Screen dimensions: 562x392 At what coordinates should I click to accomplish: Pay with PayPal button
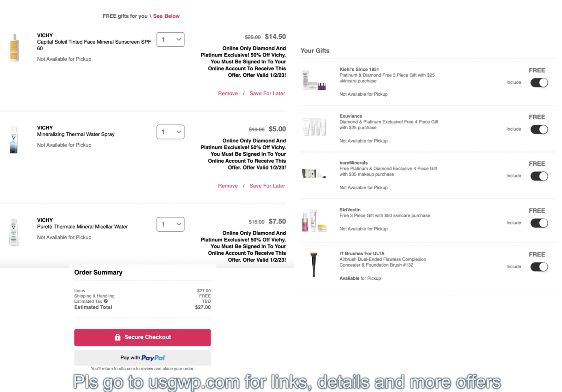click(142, 358)
